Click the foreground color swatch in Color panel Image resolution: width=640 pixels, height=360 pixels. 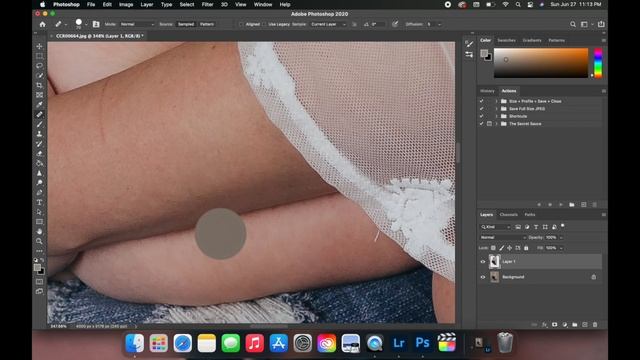pyautogui.click(x=484, y=53)
